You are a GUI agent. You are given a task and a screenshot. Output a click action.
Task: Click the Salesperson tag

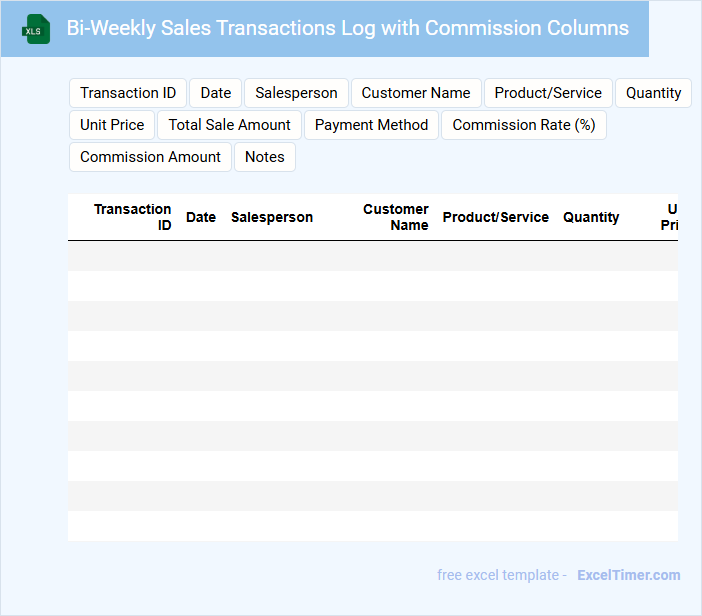296,93
